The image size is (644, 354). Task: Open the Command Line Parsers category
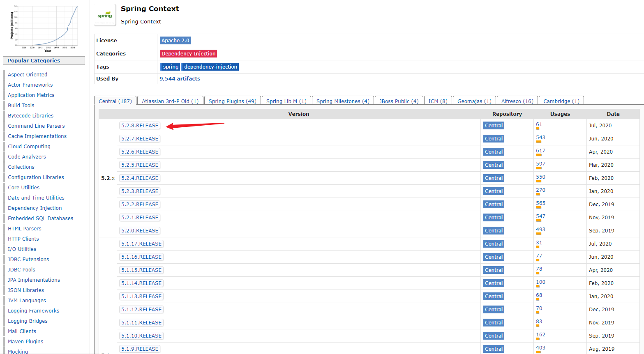point(36,126)
